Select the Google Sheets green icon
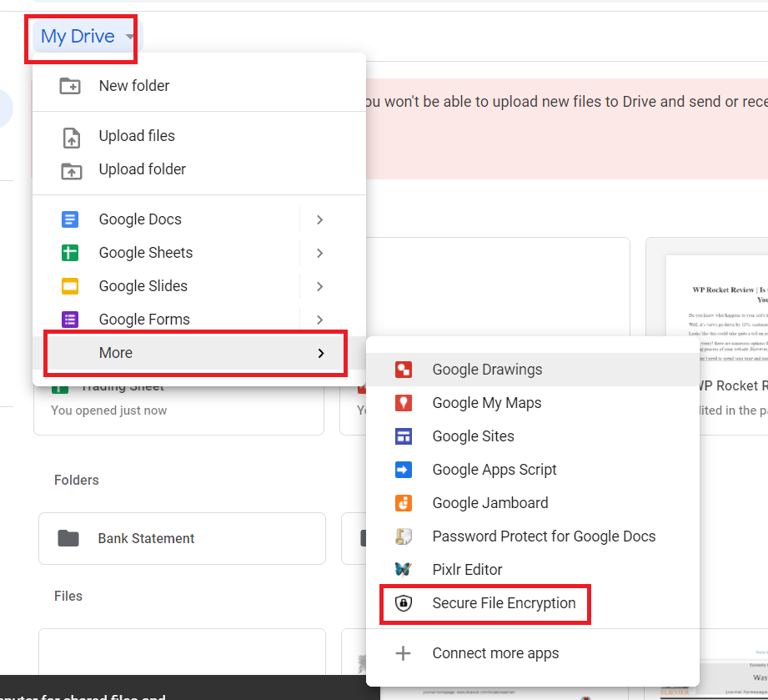 [x=69, y=253]
